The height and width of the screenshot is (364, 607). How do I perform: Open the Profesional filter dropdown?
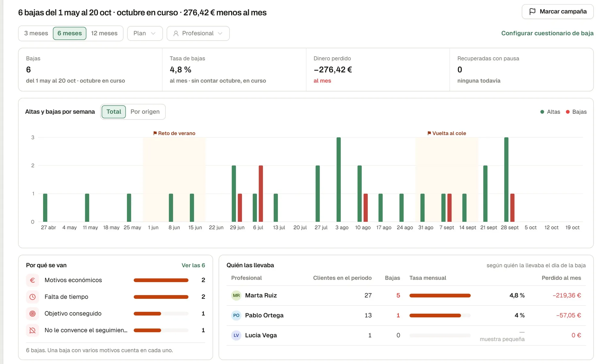tap(198, 33)
